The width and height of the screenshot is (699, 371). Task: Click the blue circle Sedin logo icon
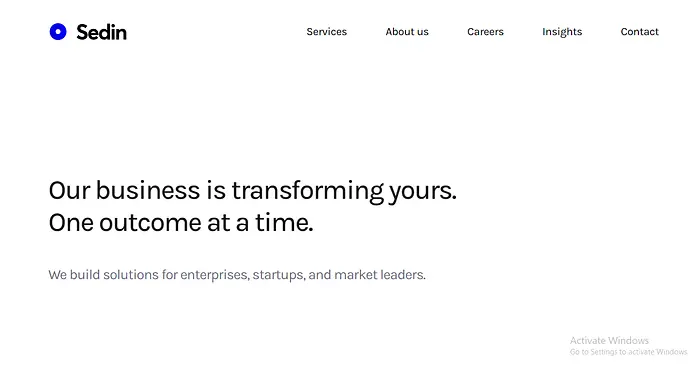tap(58, 32)
